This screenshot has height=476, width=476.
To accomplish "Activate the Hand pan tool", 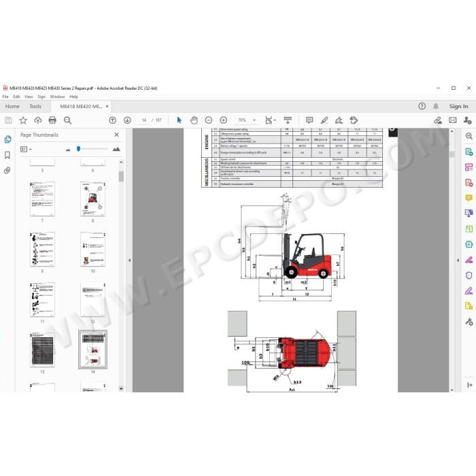I will (194, 120).
